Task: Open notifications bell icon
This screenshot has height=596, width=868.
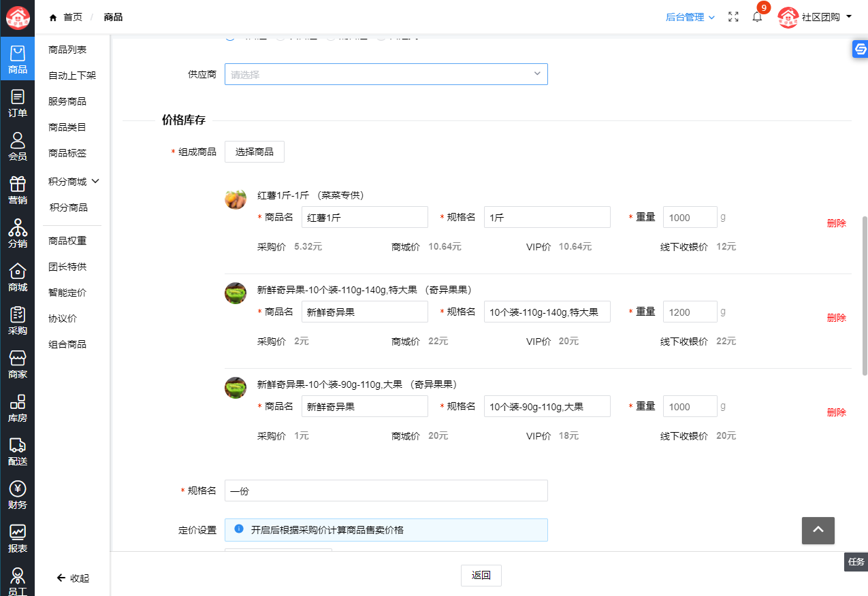Action: [x=757, y=17]
